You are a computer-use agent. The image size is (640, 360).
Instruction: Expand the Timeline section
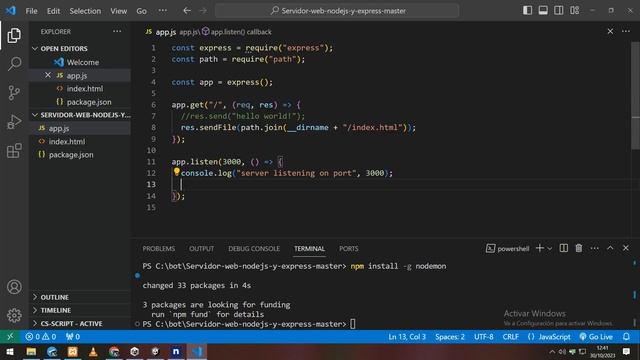point(80,310)
